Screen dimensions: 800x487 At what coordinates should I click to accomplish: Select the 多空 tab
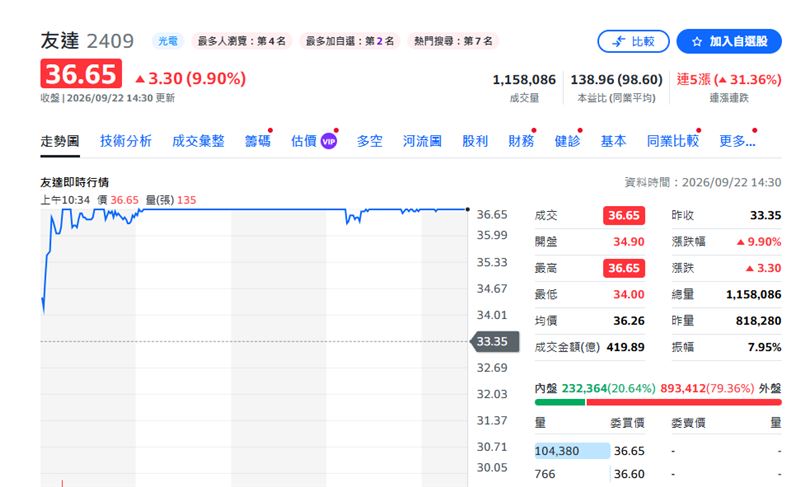click(369, 141)
